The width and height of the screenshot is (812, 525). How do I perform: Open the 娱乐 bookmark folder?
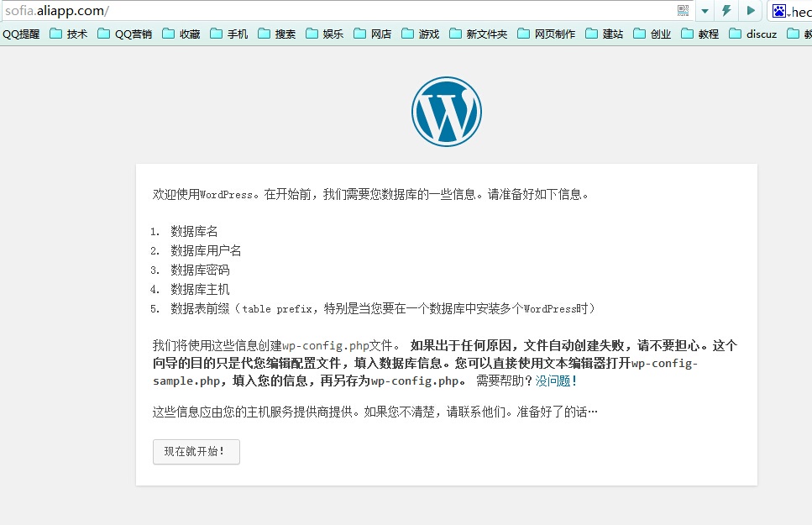(325, 34)
